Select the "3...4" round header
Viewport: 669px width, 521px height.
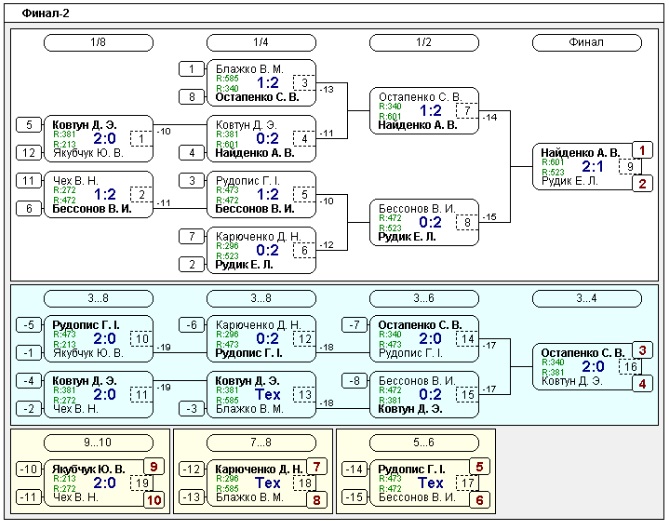click(x=587, y=298)
